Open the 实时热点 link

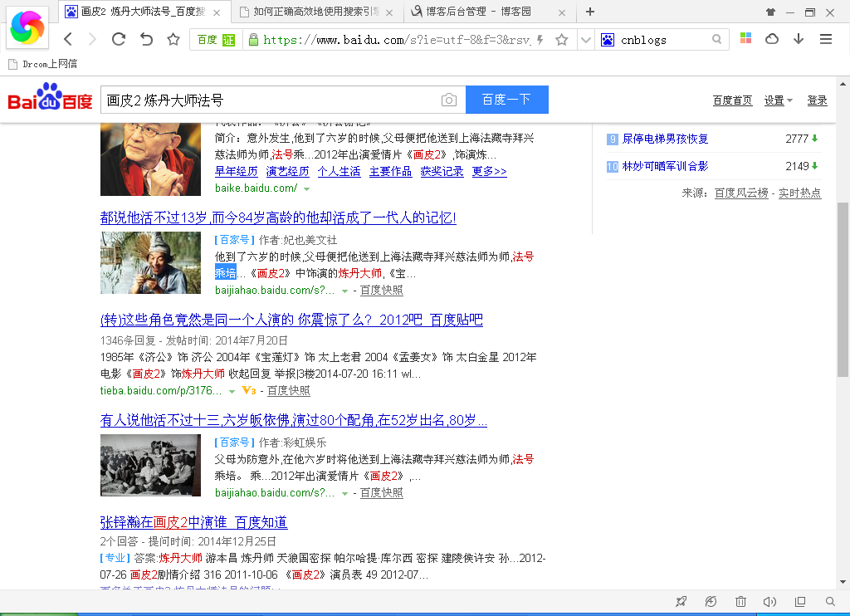[799, 193]
